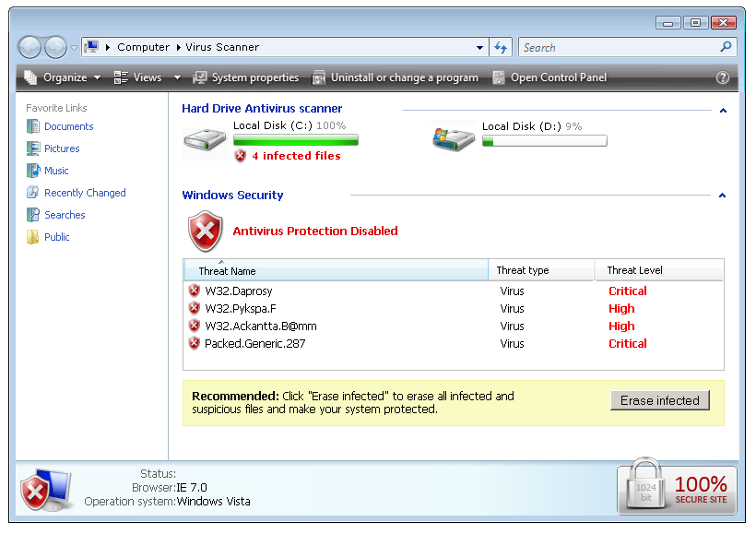Image resolution: width=756 pixels, height=534 pixels.
Task: Click the help question mark icon
Action: click(x=722, y=77)
